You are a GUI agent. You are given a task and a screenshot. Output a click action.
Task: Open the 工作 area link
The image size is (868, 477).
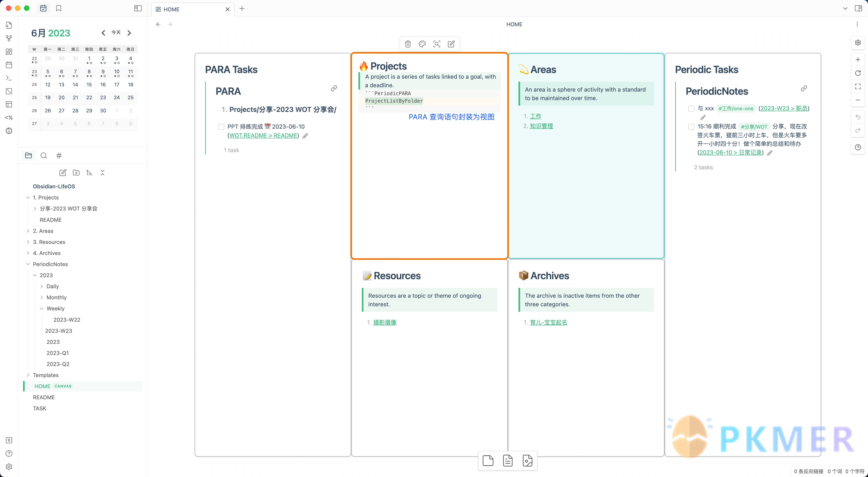click(535, 116)
